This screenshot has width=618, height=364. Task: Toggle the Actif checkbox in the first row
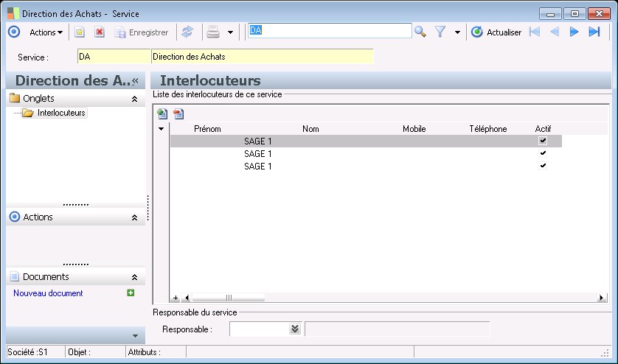tap(543, 140)
